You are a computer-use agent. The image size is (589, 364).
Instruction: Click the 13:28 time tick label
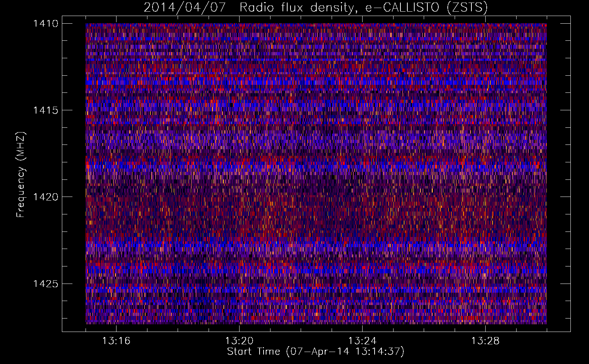point(485,341)
